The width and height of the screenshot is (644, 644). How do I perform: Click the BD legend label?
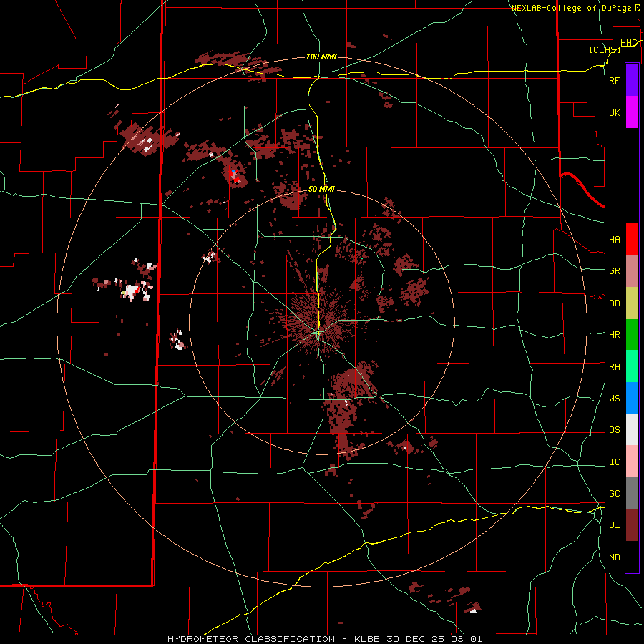click(x=615, y=303)
